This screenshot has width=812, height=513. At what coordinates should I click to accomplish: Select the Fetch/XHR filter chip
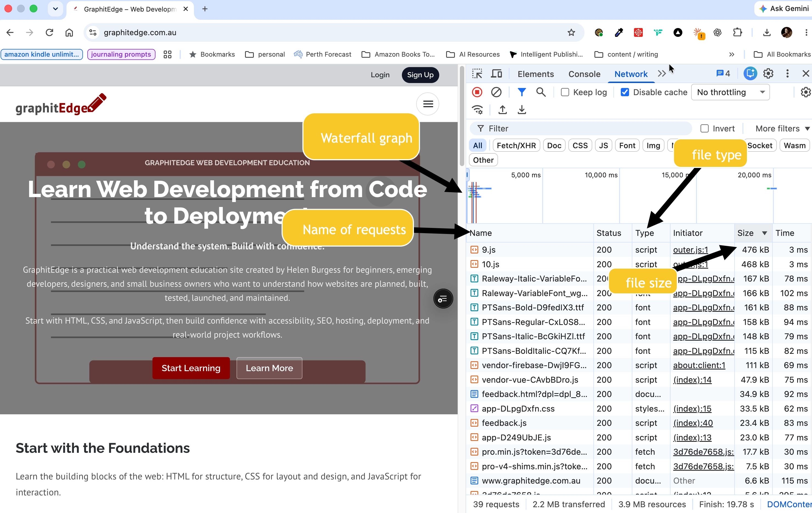click(x=516, y=145)
